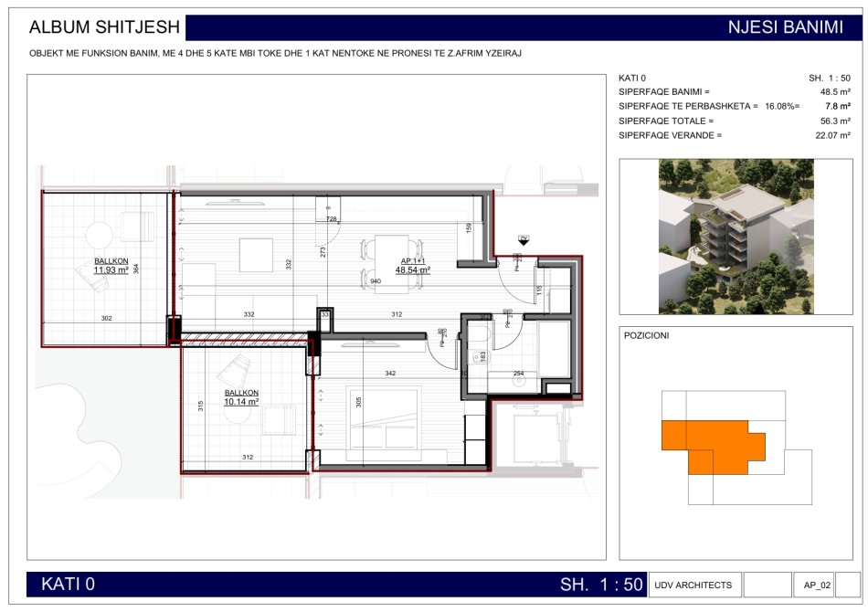Image resolution: width=868 pixels, height=612 pixels.
Task: Click the 56.3 m² total value
Action: (835, 121)
